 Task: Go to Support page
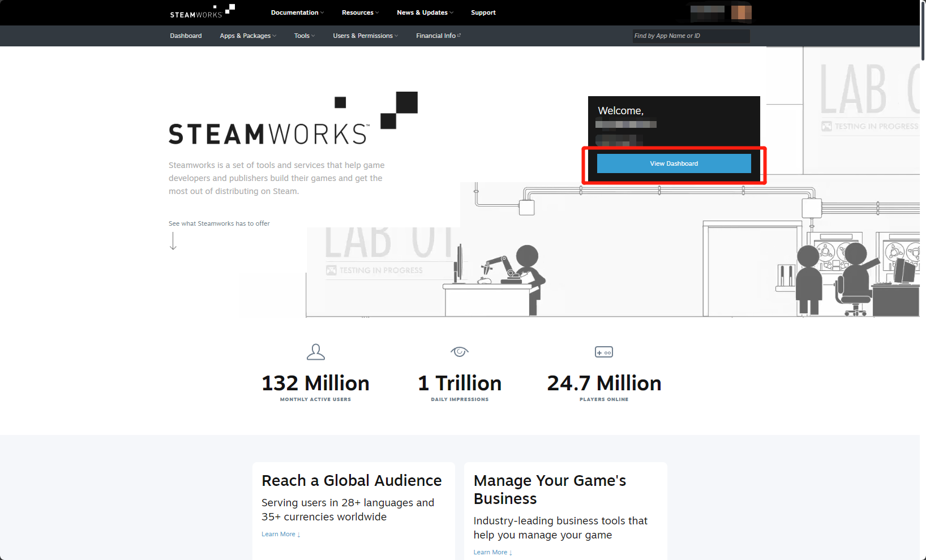click(x=483, y=12)
